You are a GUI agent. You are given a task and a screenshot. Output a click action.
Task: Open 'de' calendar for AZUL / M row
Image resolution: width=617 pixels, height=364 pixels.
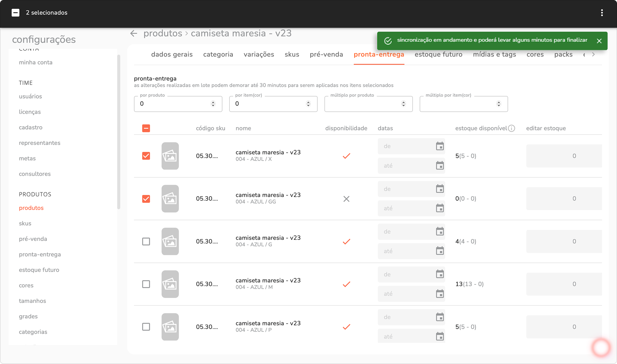pos(440,274)
